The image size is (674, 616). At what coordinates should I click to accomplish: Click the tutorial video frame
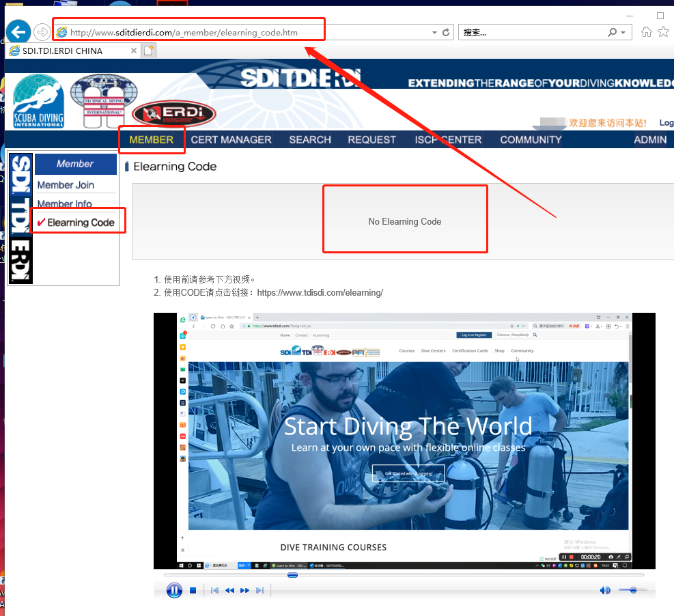point(404,440)
